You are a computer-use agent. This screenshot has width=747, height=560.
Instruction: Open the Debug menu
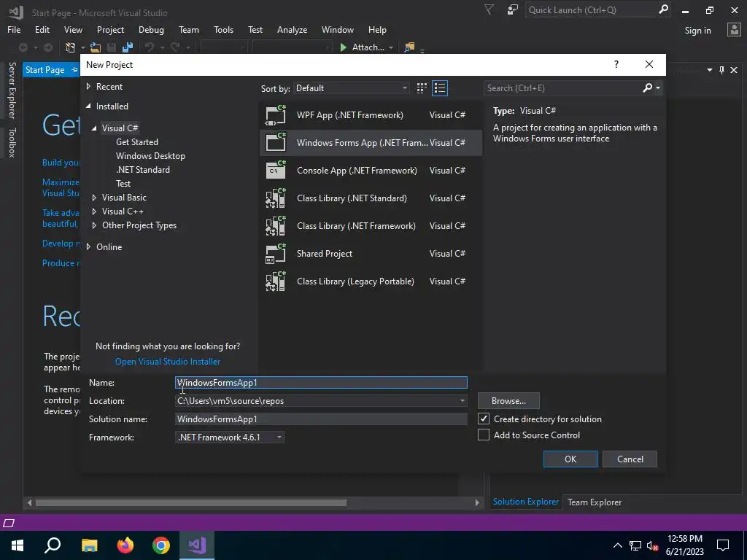click(x=151, y=29)
